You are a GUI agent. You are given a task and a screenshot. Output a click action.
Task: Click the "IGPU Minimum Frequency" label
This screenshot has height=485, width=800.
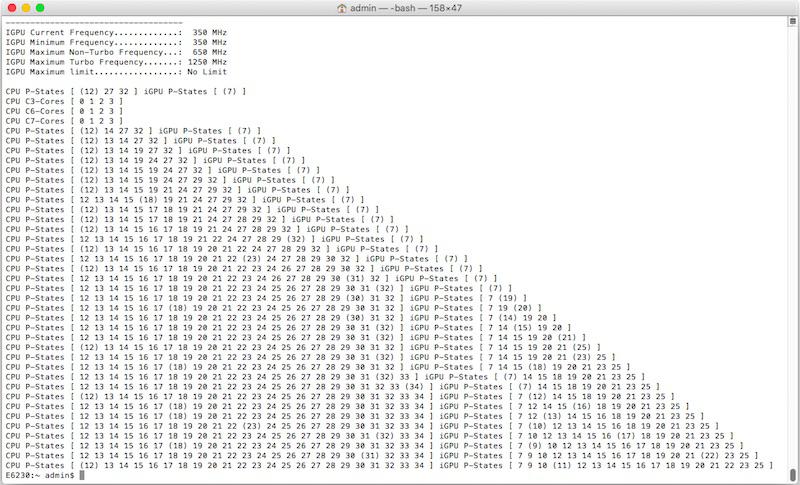click(x=62, y=42)
